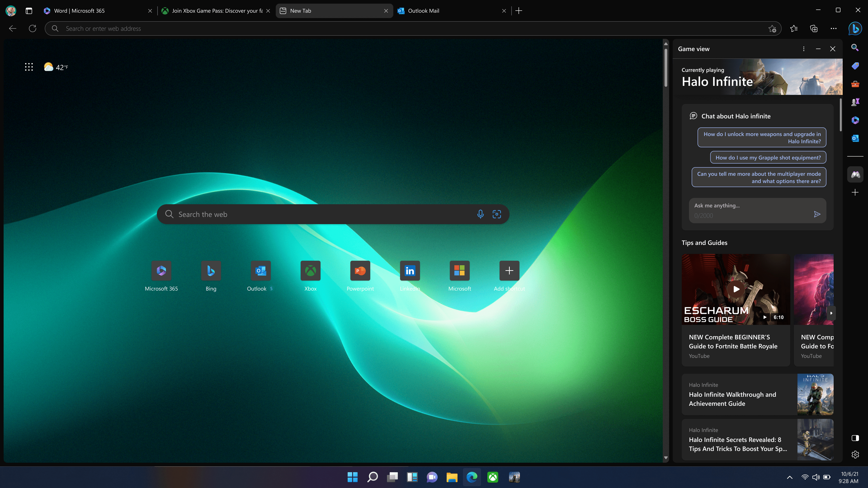Ask how to unlock more weapons
Viewport: 868px width, 488px height.
[x=762, y=137]
